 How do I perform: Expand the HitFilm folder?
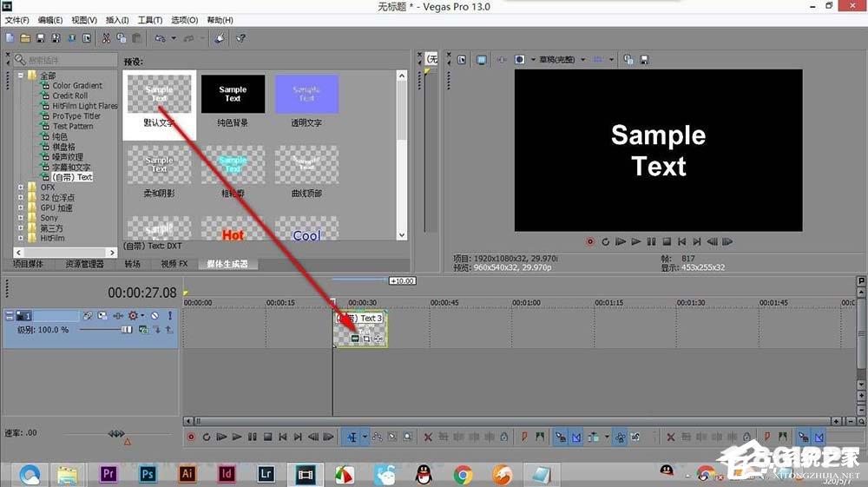(x=21, y=239)
